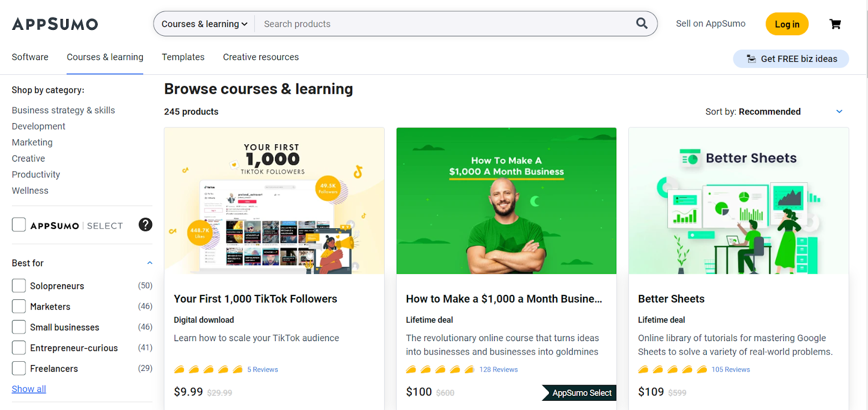This screenshot has width=868, height=410.
Task: Click the biz ideas icon in banner
Action: point(751,59)
